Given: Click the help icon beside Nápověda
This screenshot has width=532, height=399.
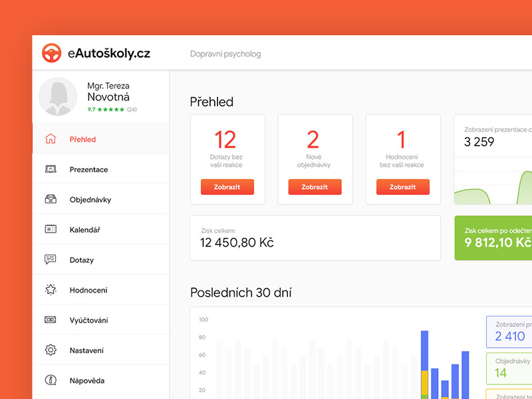Looking at the screenshot, I should pos(51,380).
